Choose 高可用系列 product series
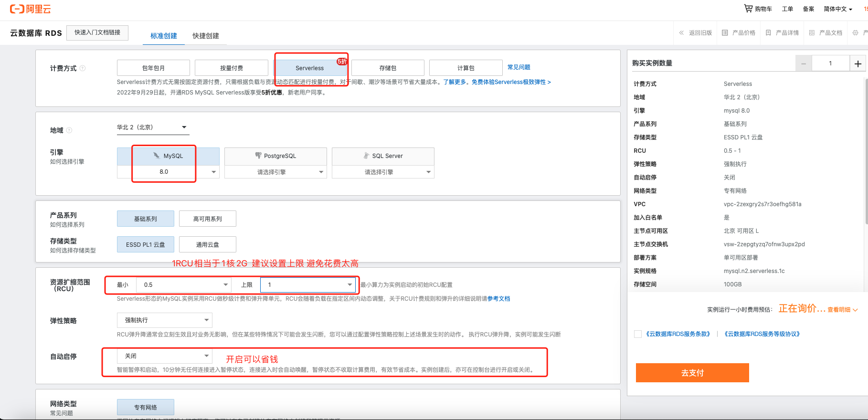The image size is (868, 420). click(x=208, y=219)
